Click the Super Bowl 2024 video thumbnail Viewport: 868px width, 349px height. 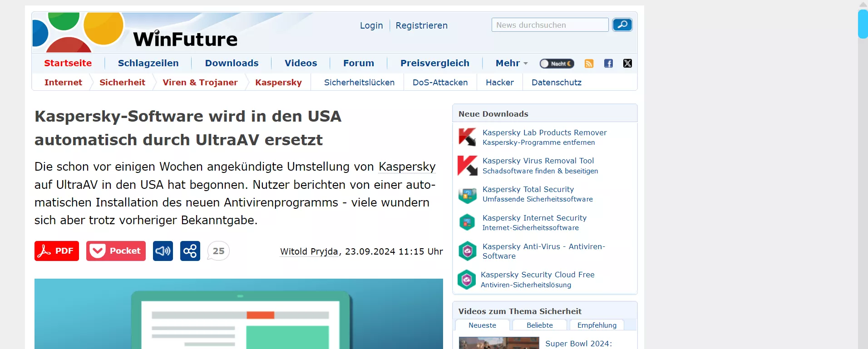point(499,343)
